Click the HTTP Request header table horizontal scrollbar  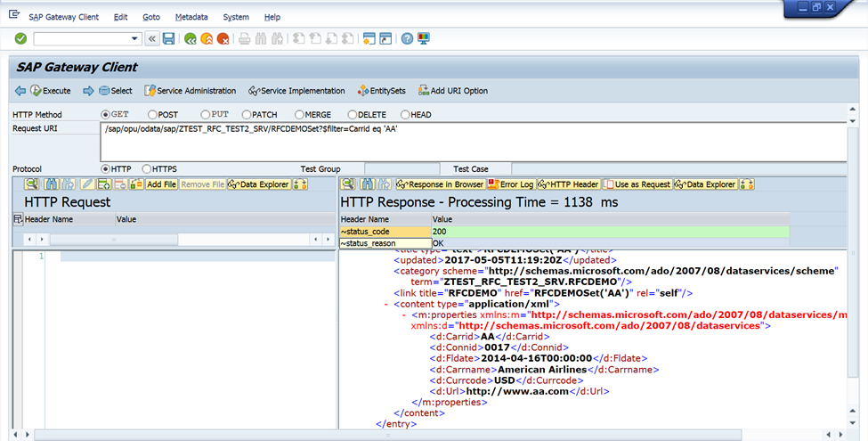pyautogui.click(x=114, y=240)
